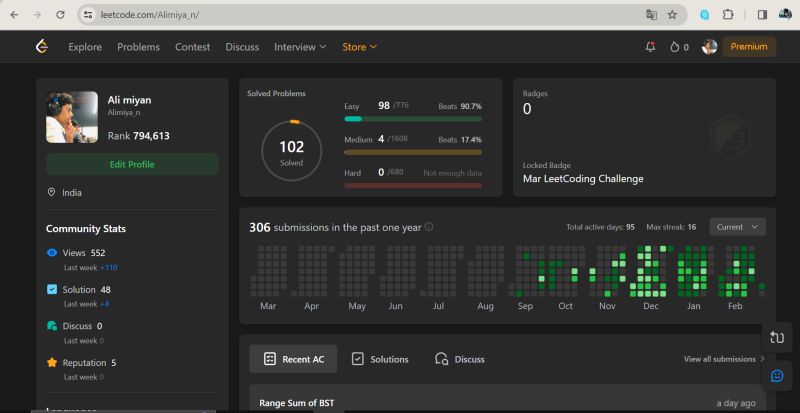
Task: Select the Discuss tab in activity panel
Action: 460,359
